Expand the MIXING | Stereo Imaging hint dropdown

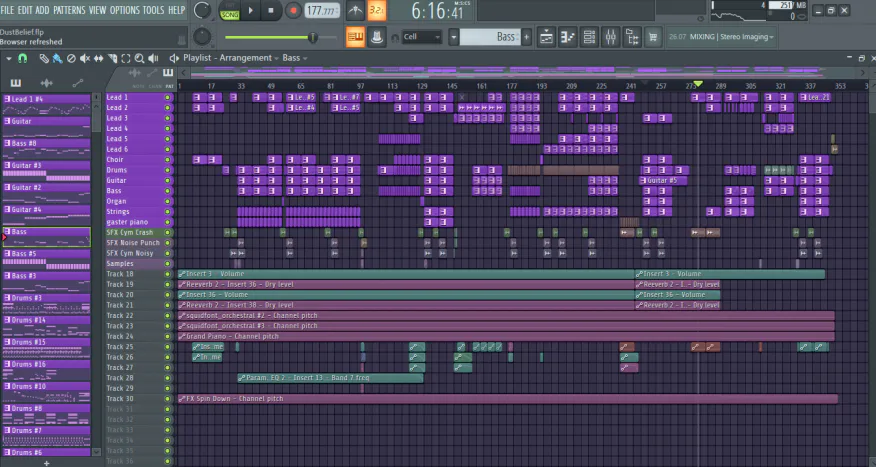pyautogui.click(x=772, y=37)
